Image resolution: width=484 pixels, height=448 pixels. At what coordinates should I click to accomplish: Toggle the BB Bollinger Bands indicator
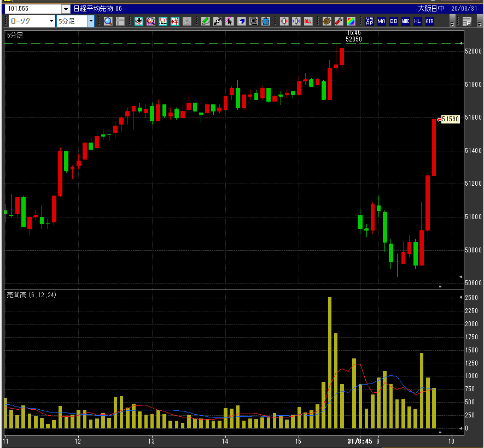click(394, 21)
